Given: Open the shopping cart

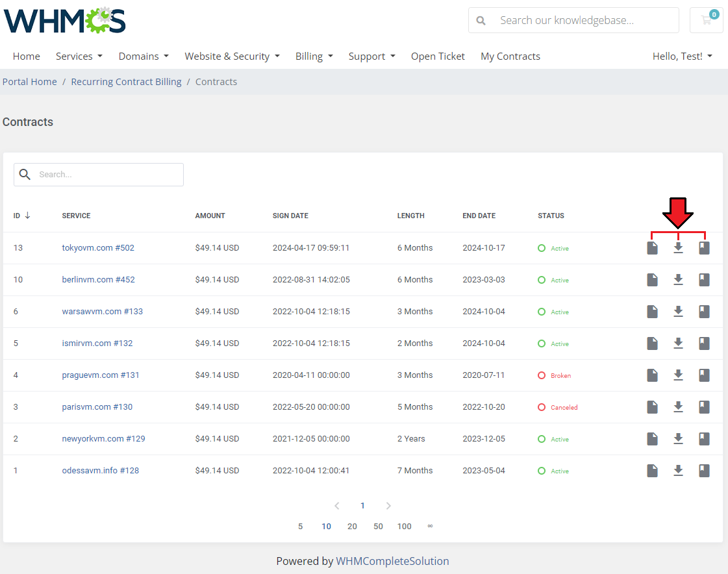Looking at the screenshot, I should coord(706,20).
